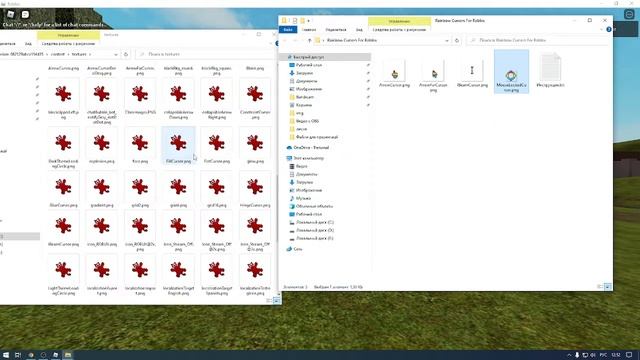Select collapsibleArrowDown.png in textures window
The image size is (640, 360).
pyautogui.click(x=178, y=99)
